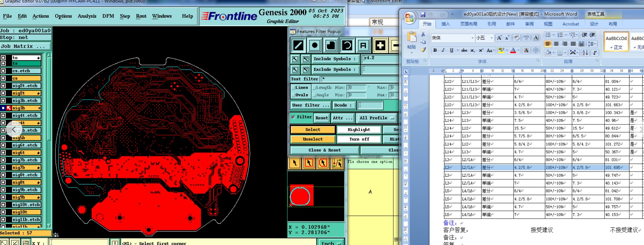The width and height of the screenshot is (644, 245).
Task: Open the DFM menu in Genesis
Action: coord(108,16)
